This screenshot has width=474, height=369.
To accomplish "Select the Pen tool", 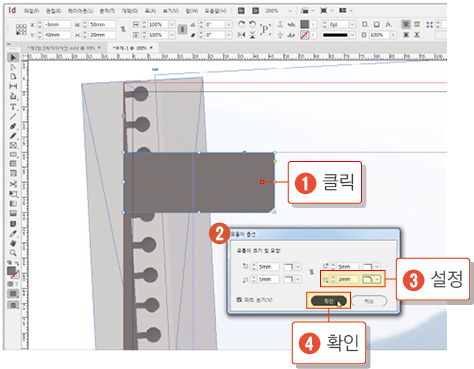I will tap(13, 126).
